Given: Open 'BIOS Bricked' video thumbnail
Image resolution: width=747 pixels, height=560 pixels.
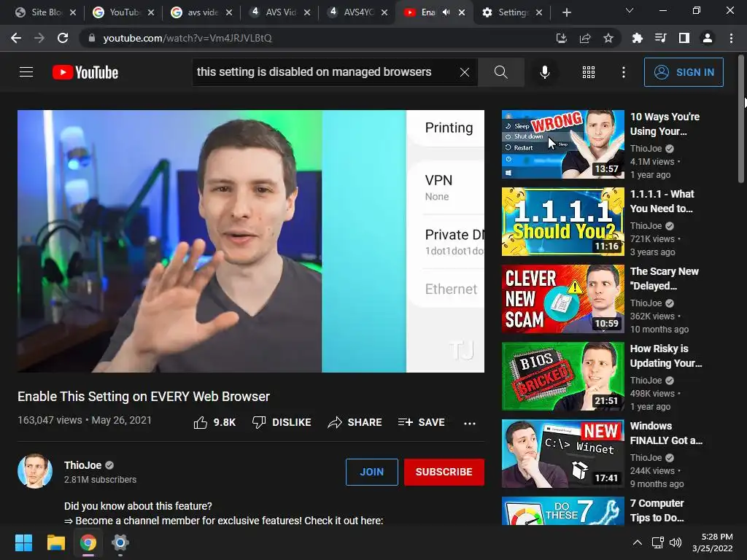Looking at the screenshot, I should point(562,376).
